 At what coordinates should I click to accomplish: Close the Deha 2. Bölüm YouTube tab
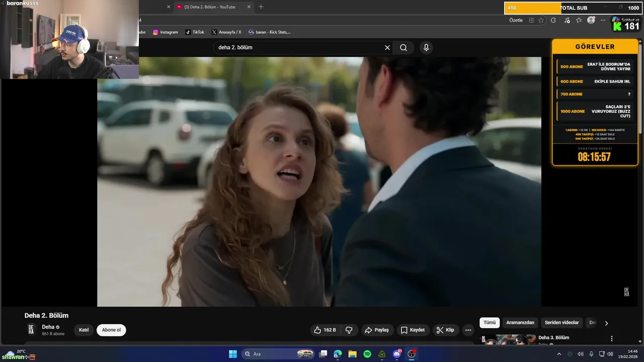point(249,7)
